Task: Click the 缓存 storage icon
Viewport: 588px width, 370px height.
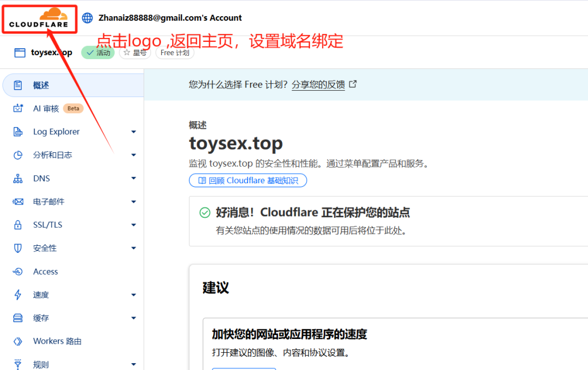Action: point(18,318)
